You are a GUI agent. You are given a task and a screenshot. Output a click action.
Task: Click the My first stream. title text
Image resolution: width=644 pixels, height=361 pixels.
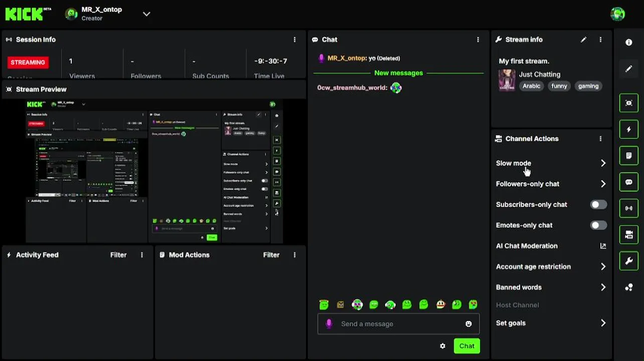(x=524, y=61)
